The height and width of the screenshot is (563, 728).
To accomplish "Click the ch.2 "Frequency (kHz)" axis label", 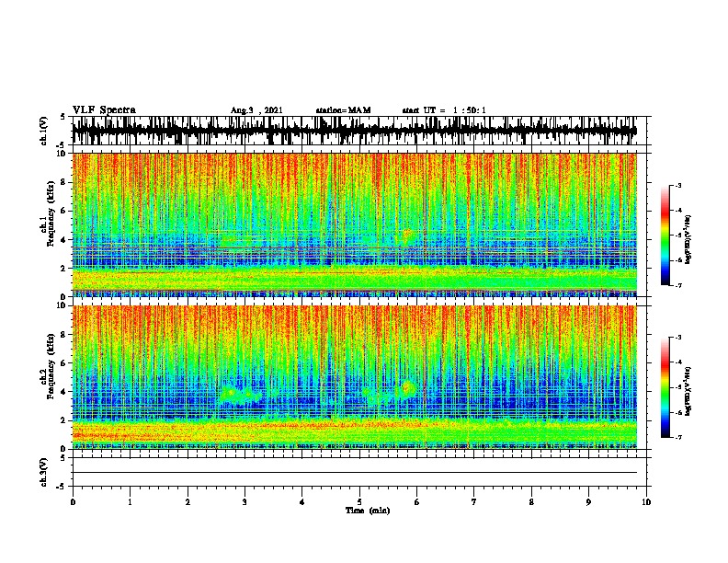I will pos(51,366).
